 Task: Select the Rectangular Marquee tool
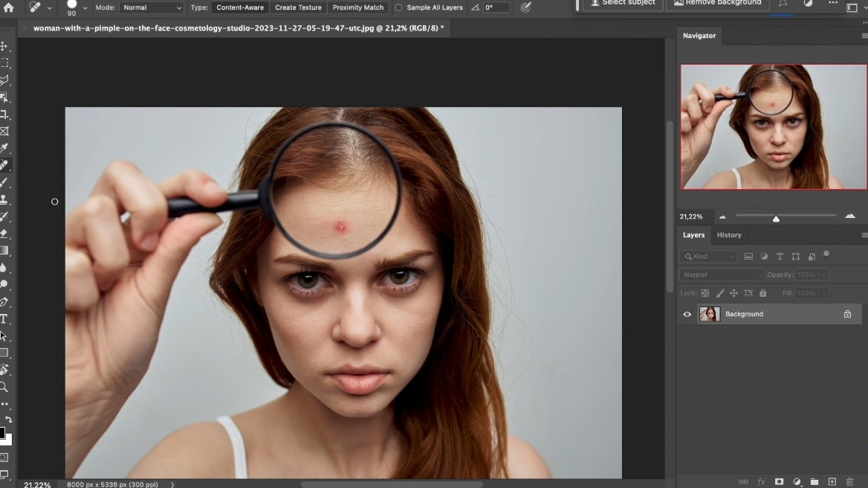pyautogui.click(x=4, y=63)
